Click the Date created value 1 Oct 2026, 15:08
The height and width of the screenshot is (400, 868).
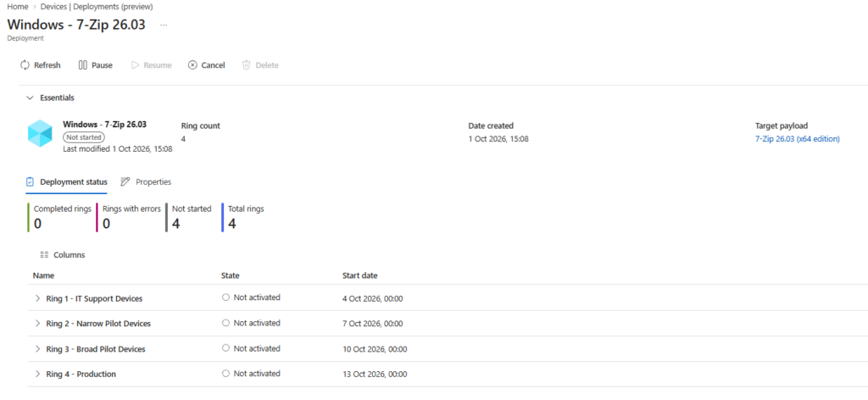(x=498, y=139)
